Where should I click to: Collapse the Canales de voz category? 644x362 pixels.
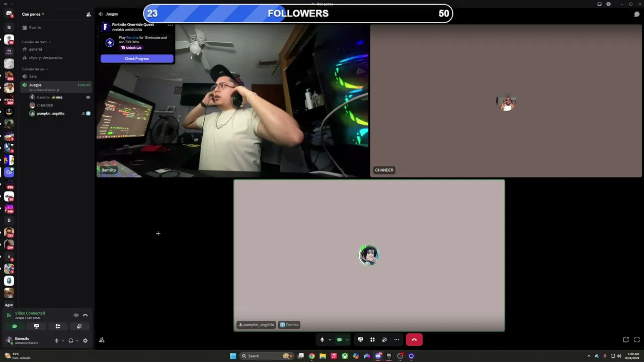tap(35, 69)
